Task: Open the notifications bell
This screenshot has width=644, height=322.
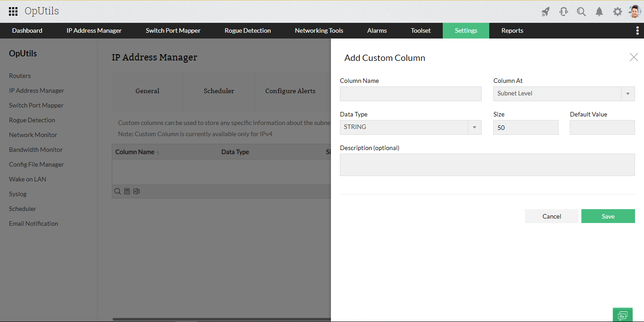Action: point(599,12)
